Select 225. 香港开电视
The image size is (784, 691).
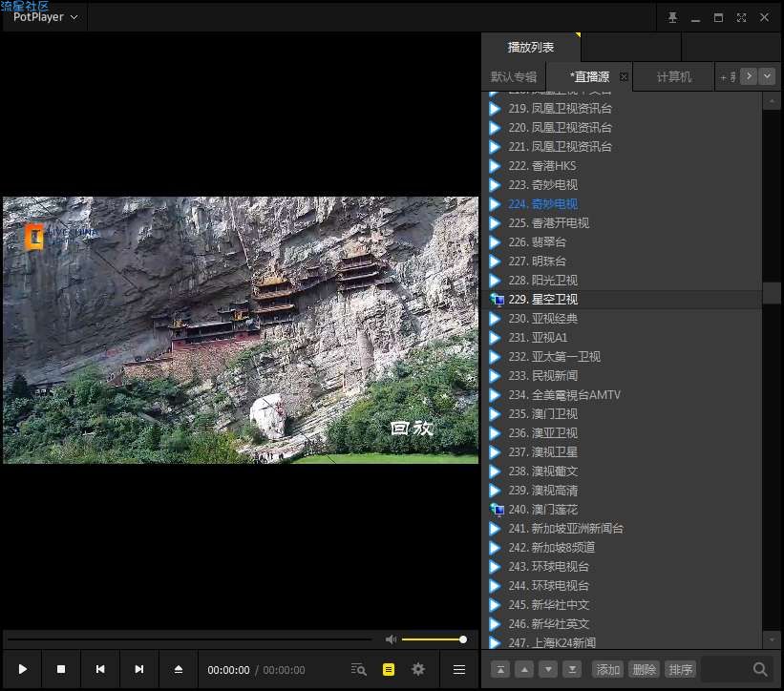(x=622, y=222)
